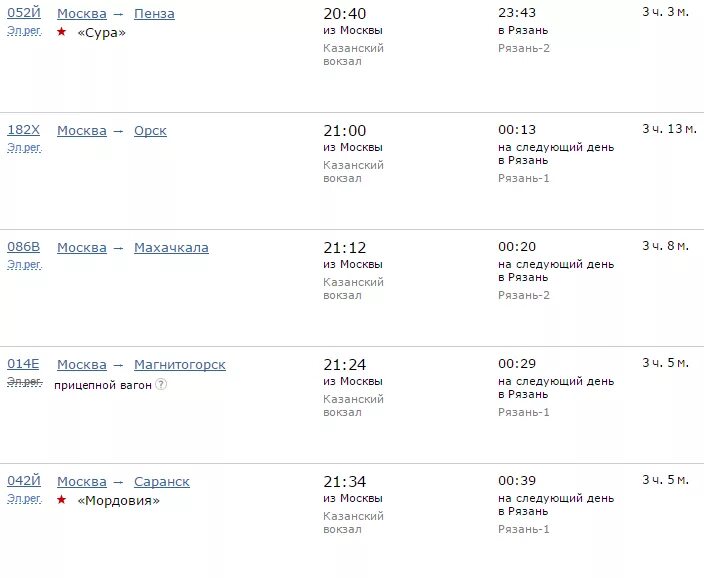The height and width of the screenshot is (578, 704).
Task: Click the Пенза destination link
Action: (x=154, y=14)
